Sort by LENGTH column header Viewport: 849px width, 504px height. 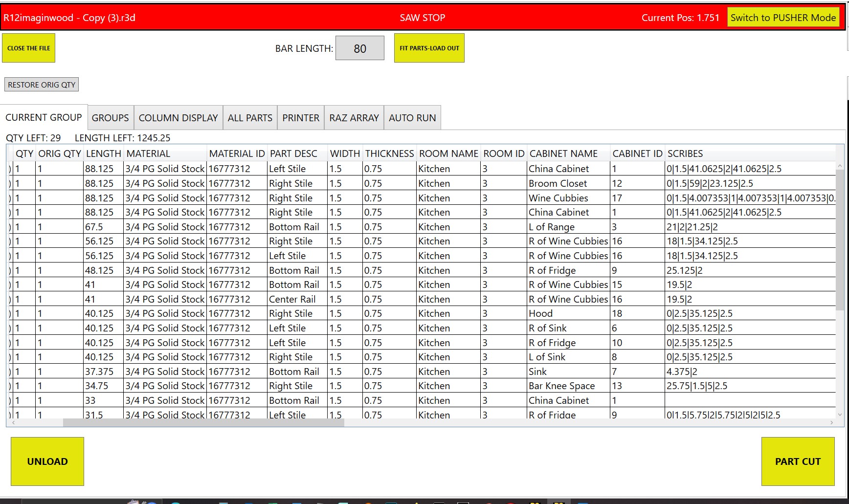pyautogui.click(x=103, y=153)
